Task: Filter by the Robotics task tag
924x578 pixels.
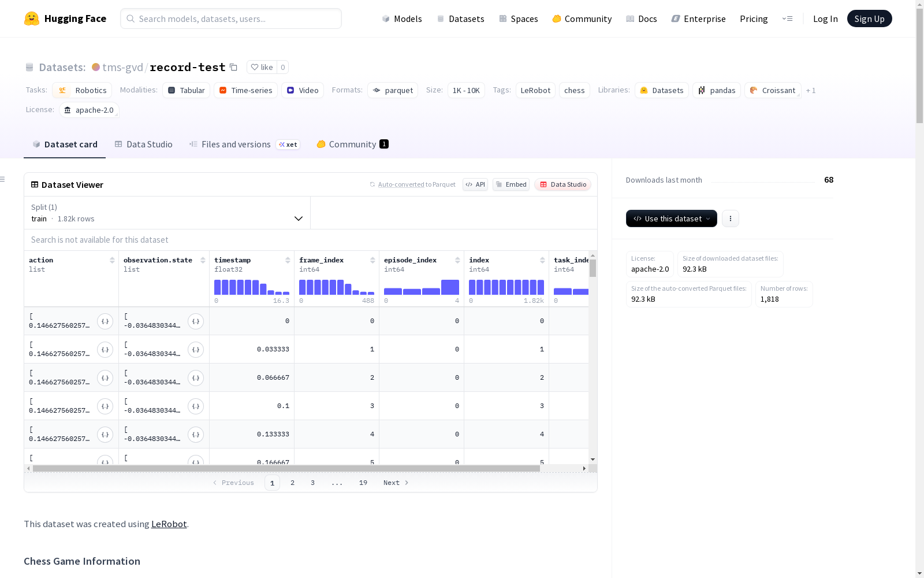Action: click(82, 90)
